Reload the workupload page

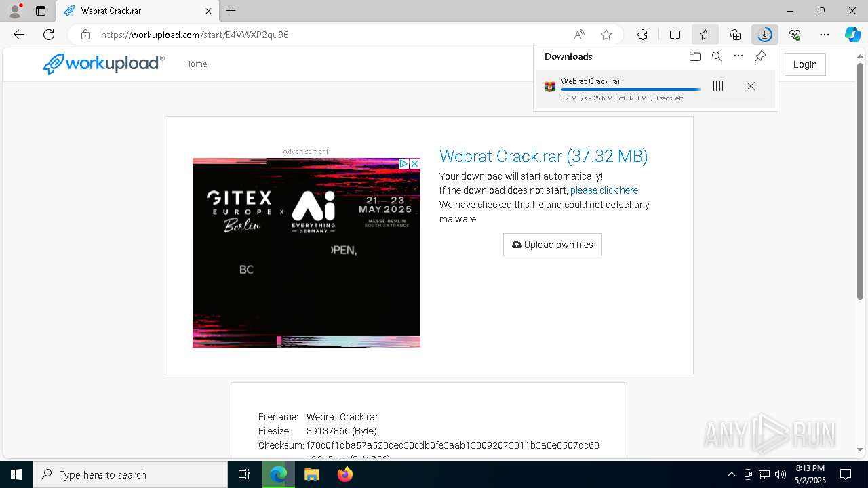pos(49,35)
